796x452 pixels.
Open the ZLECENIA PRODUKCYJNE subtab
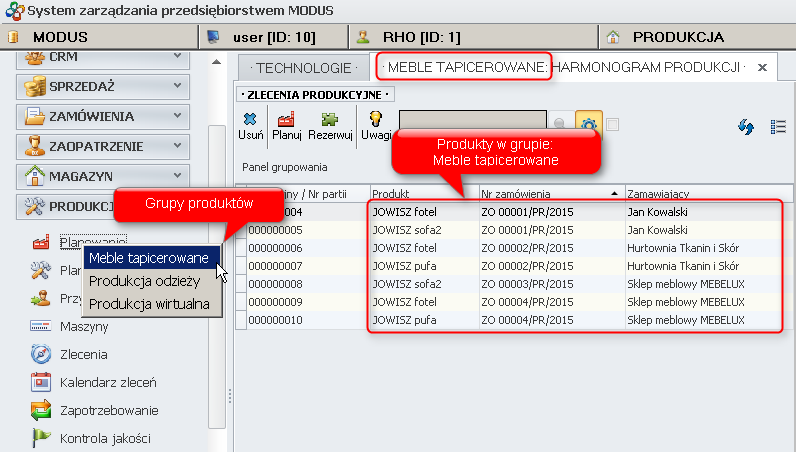315,95
